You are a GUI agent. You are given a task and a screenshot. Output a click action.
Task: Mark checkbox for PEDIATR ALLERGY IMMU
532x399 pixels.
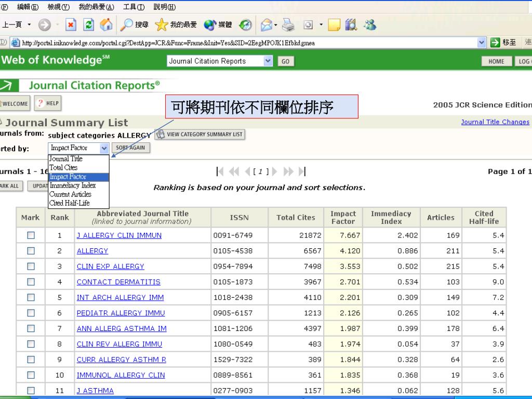31,313
